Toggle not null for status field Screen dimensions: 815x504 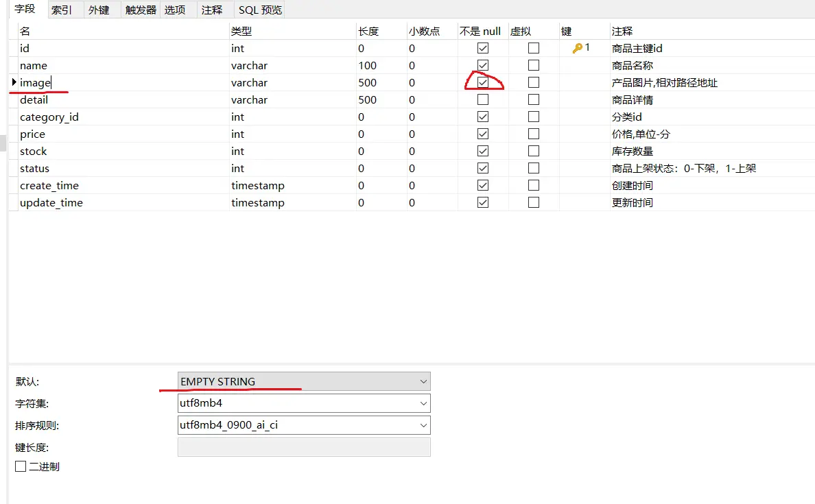coord(483,169)
